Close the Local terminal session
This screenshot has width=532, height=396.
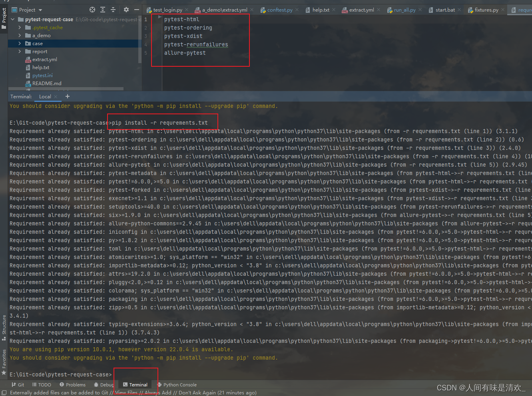(x=56, y=97)
